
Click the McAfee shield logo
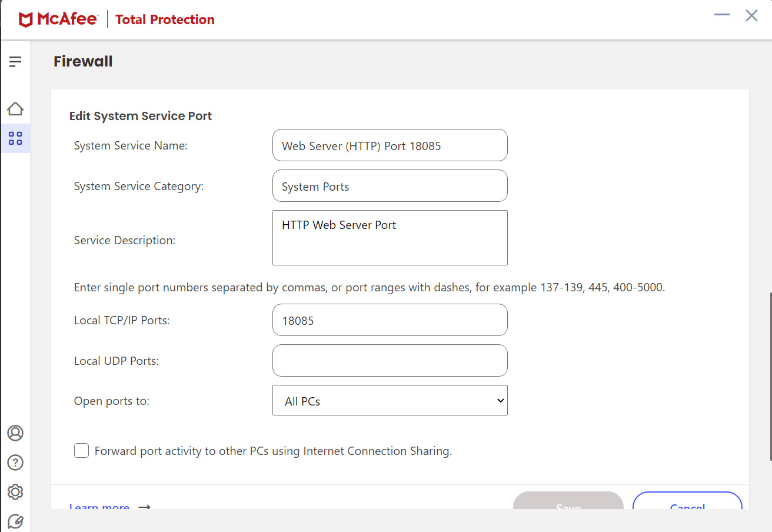coord(26,19)
